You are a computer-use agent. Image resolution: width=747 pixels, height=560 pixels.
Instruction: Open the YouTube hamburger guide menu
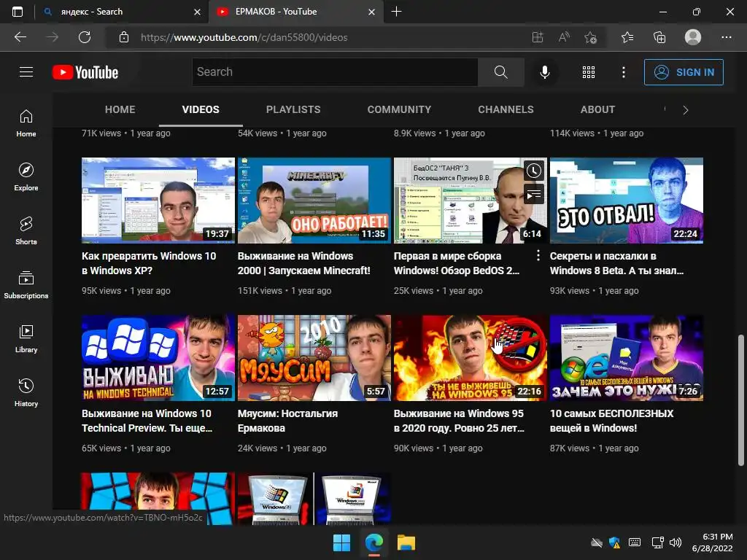[x=26, y=72]
